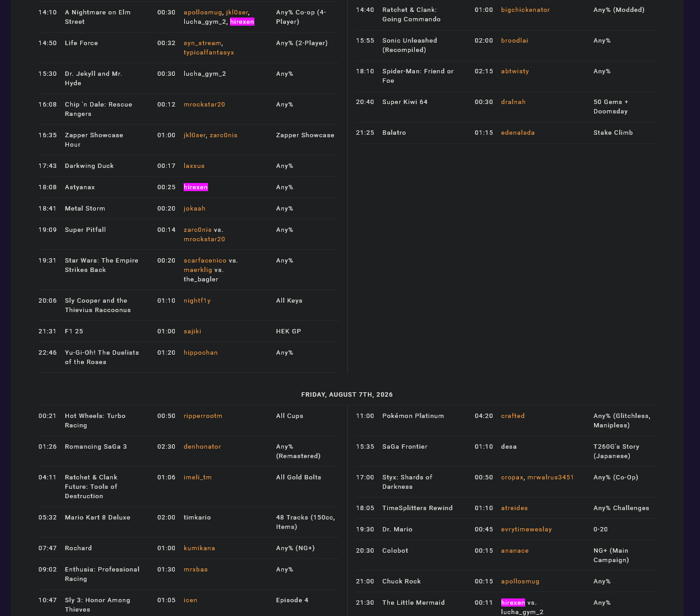Open syn_stream runner profile link
Image resolution: width=700 pixels, height=616 pixels.
tap(202, 43)
